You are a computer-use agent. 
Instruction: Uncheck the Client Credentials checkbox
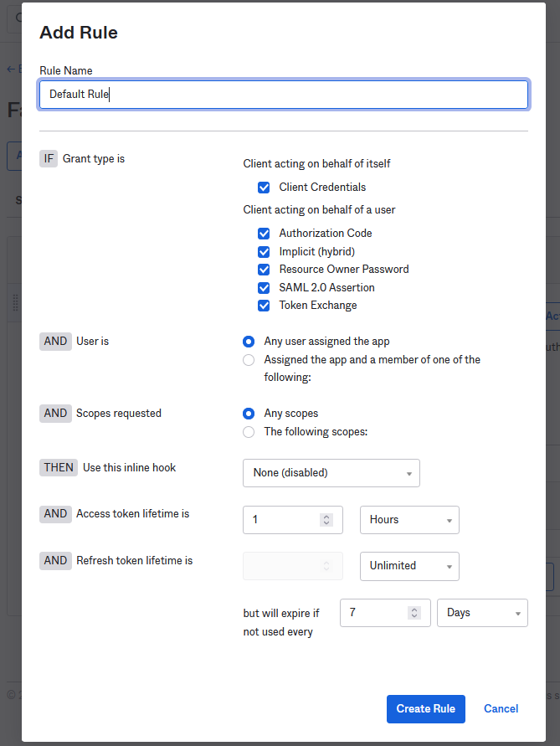264,188
